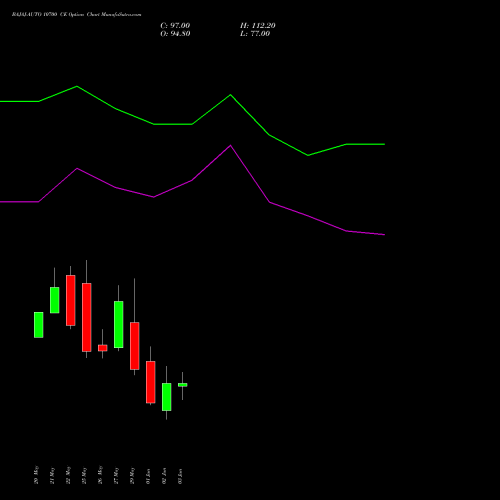Viewport: 500px width, 500px height.
Task: Click the green candlestick above 27 May
Action: [x=119, y=324]
